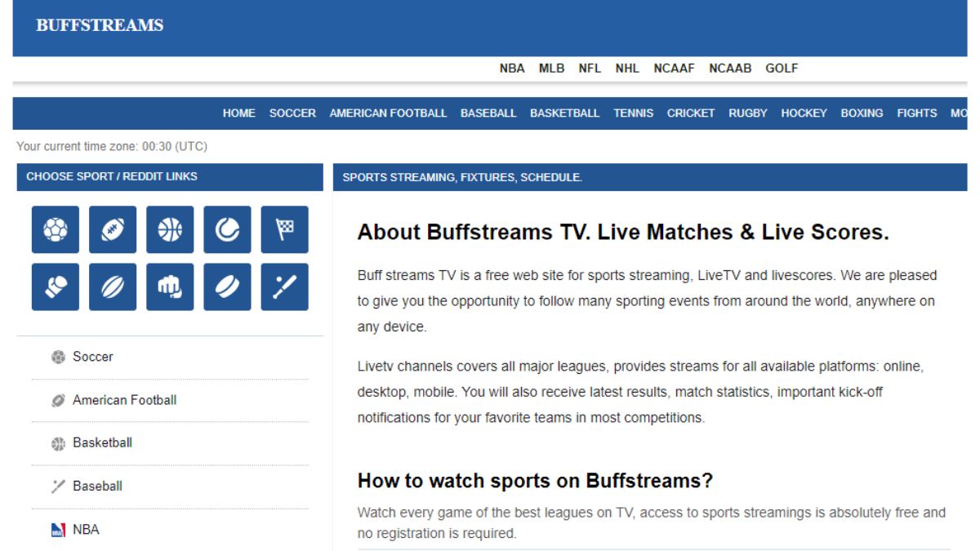Click the basketball icon in the sport grid

(x=171, y=229)
